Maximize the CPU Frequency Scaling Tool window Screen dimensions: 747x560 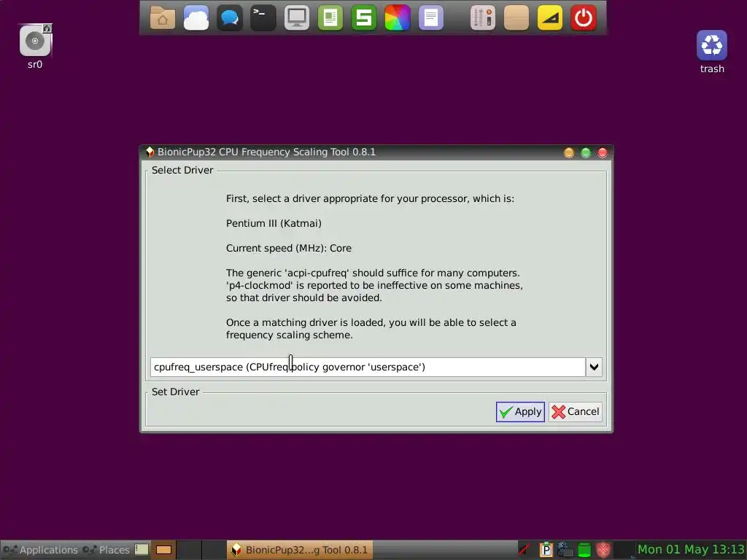[586, 152]
